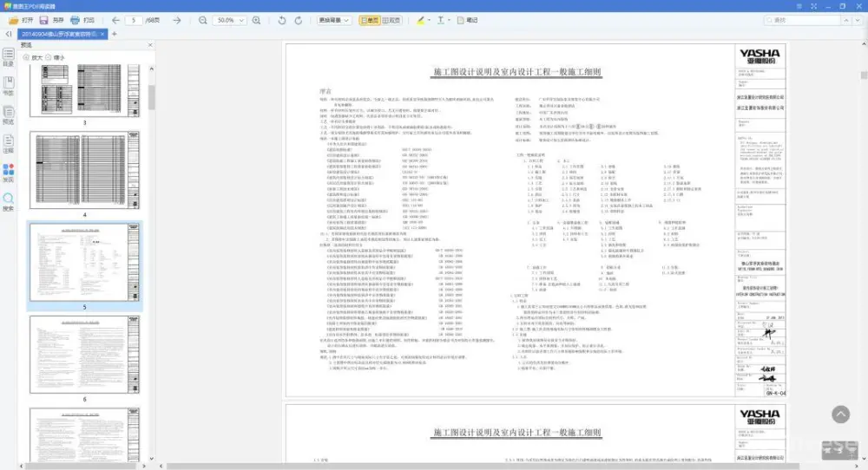Click the 笔记 (Notes) button
The width and height of the screenshot is (868, 470).
coord(467,20)
